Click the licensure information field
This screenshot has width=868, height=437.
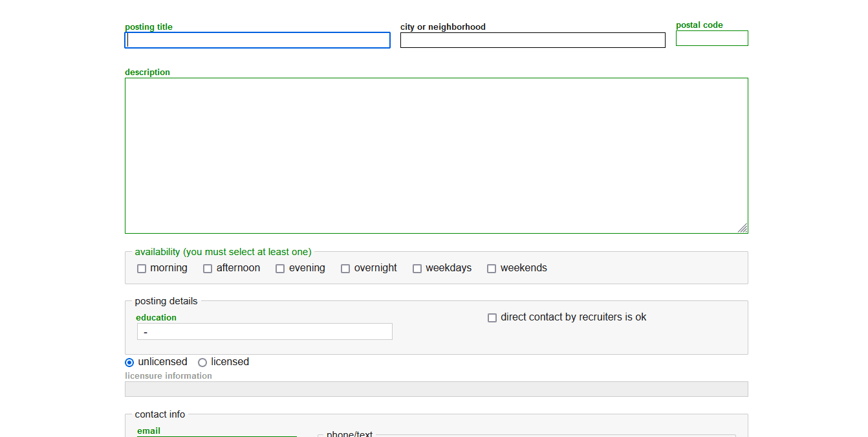(437, 389)
